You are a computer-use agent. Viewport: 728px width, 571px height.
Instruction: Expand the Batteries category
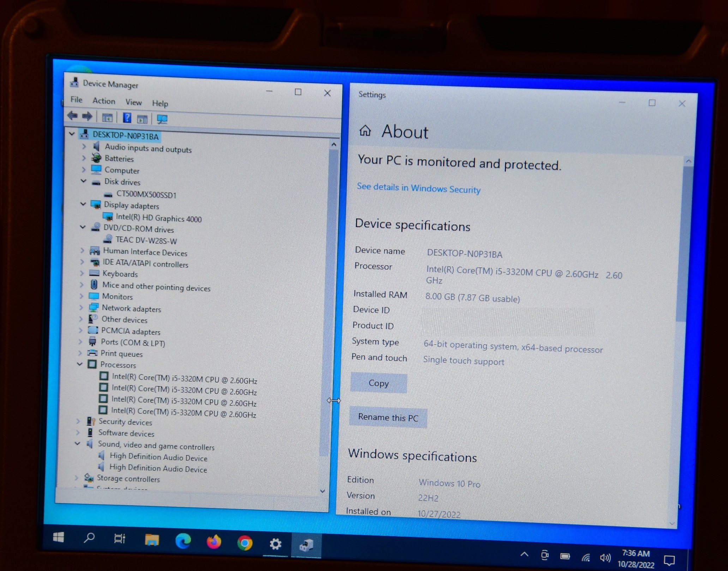pos(84,158)
